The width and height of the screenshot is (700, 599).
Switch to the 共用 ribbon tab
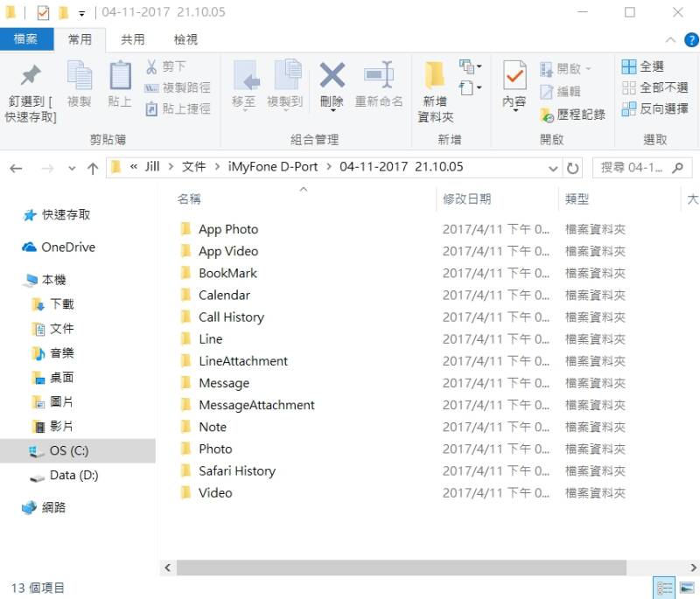[x=133, y=39]
